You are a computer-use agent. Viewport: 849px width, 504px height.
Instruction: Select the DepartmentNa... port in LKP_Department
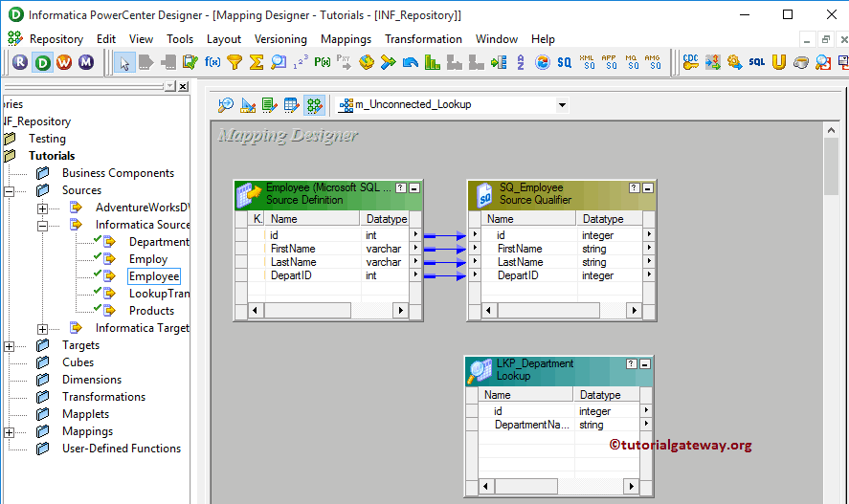[532, 425]
